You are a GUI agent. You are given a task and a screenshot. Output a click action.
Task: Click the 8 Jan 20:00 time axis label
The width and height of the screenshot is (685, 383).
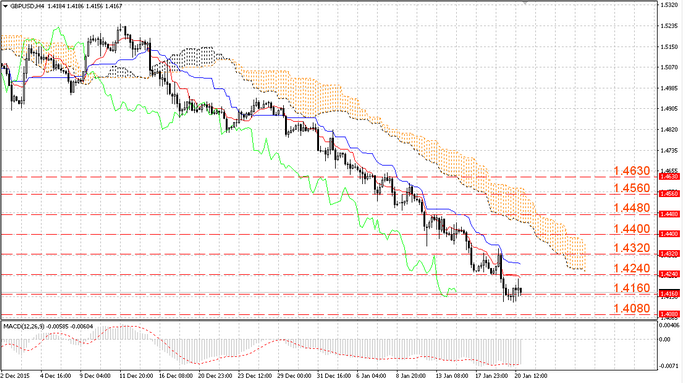[411, 376]
